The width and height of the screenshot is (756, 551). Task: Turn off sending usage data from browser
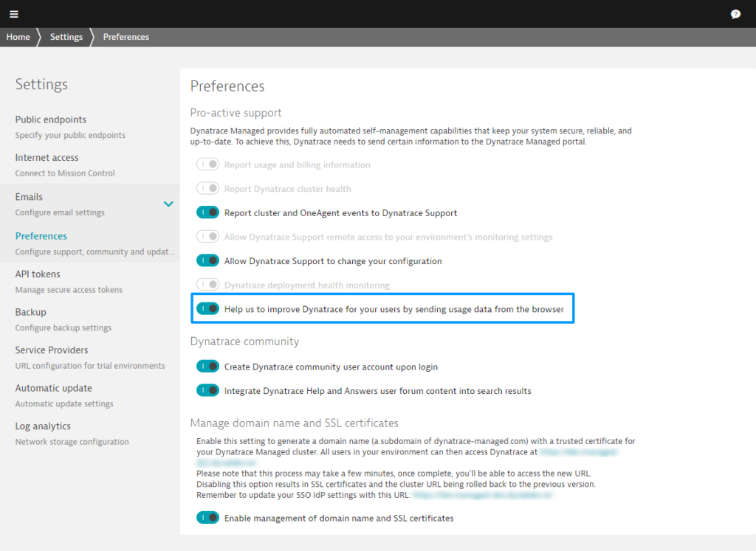tap(207, 309)
